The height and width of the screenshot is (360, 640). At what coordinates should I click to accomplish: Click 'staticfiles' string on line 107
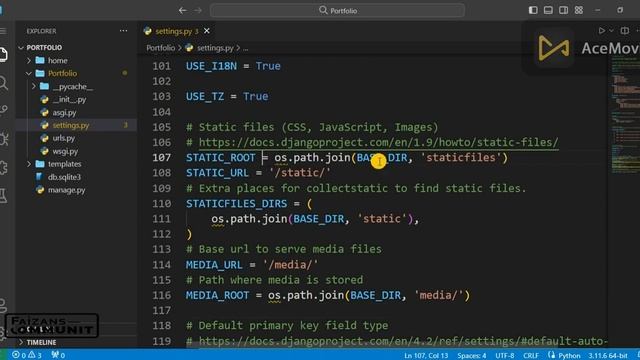click(461, 158)
